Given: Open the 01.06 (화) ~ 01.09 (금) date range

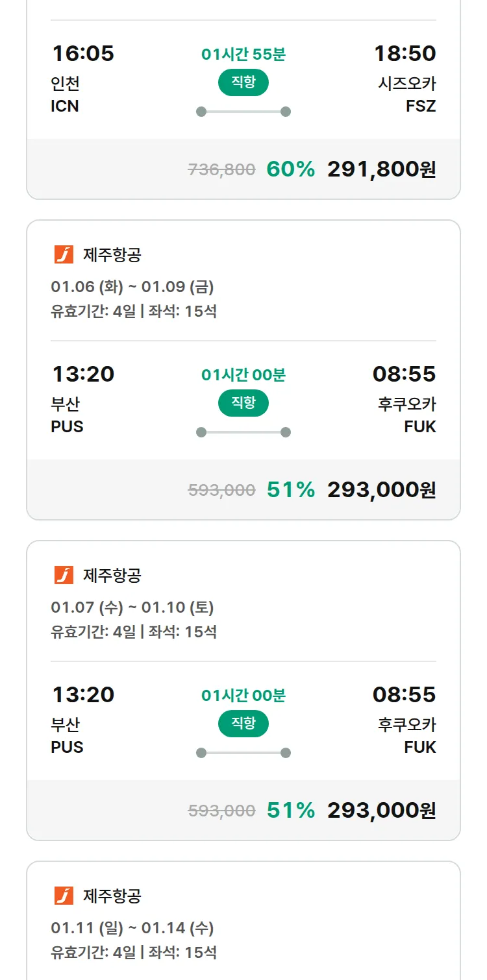Looking at the screenshot, I should click(132, 287).
